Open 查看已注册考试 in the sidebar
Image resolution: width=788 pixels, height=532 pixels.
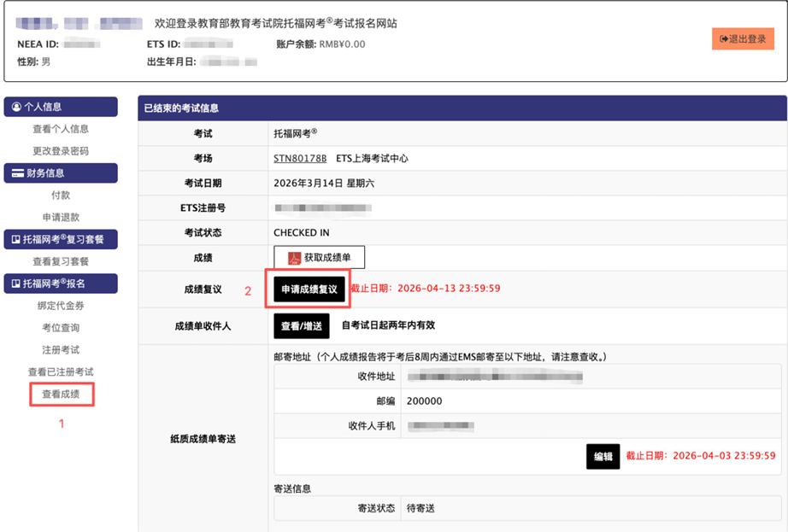(x=61, y=372)
